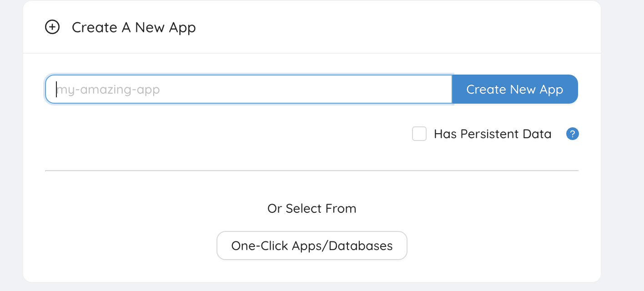Viewport: 644px width, 291px height.
Task: Click the Create A New App heading
Action: (134, 27)
